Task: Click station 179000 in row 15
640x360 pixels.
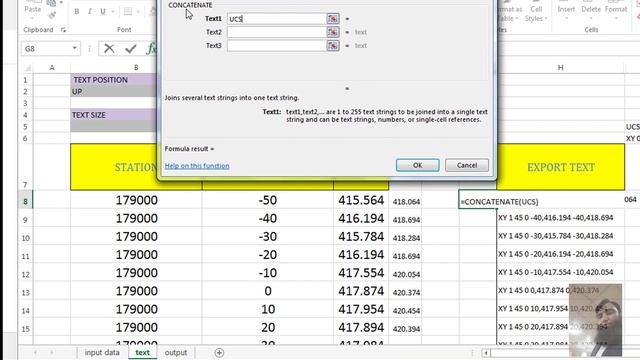Action: (x=136, y=327)
